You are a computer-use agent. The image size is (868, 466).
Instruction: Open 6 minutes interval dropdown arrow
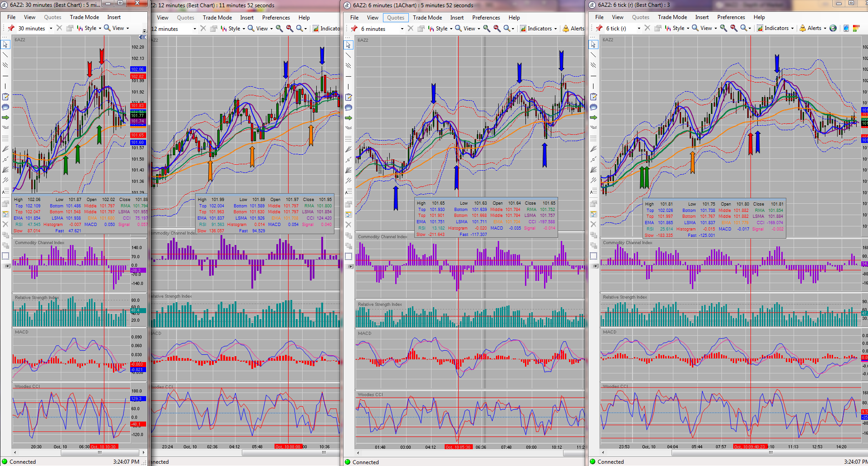point(402,29)
